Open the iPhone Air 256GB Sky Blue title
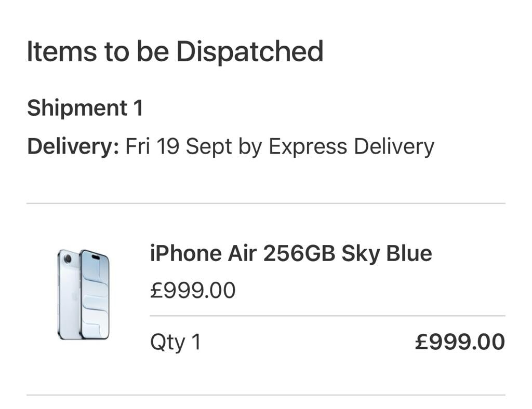This screenshot has height=409, width=532. (290, 253)
